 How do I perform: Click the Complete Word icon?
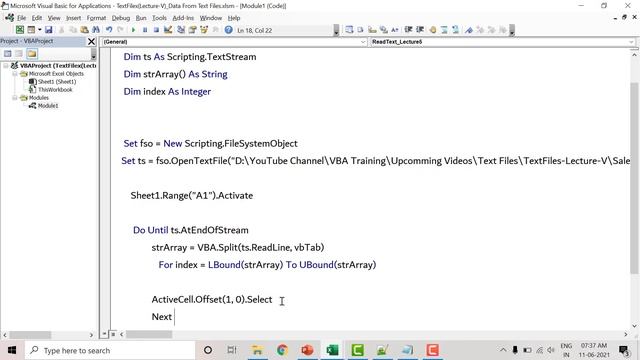pos(395,30)
